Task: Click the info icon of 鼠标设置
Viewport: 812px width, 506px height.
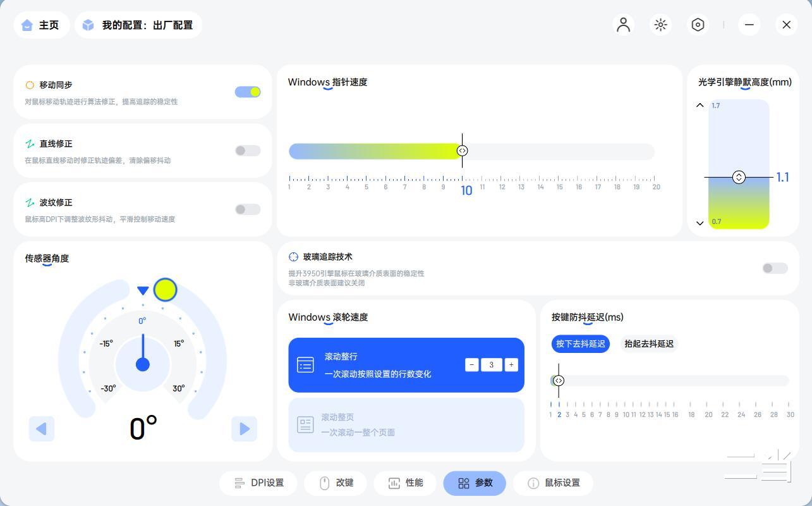Action: click(x=533, y=483)
